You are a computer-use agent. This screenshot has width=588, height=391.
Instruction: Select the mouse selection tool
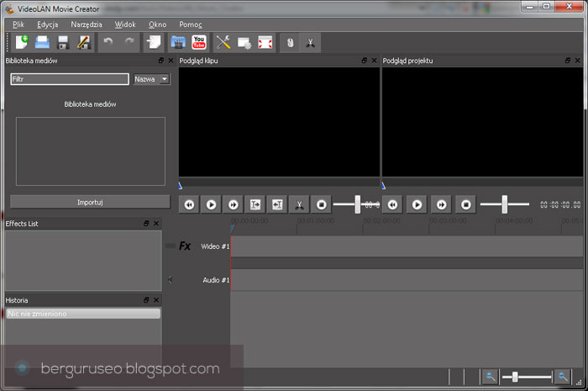click(290, 42)
